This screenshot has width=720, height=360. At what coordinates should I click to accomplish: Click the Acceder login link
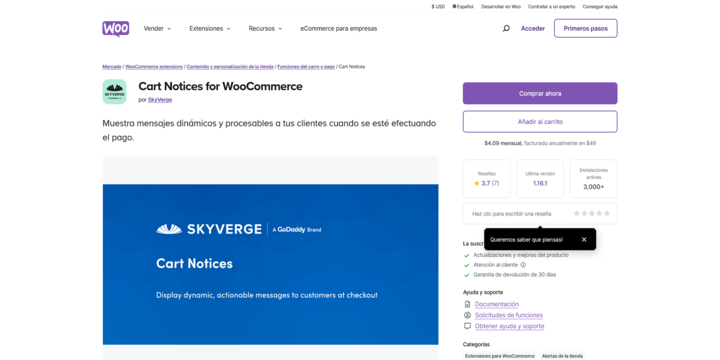pos(533,28)
